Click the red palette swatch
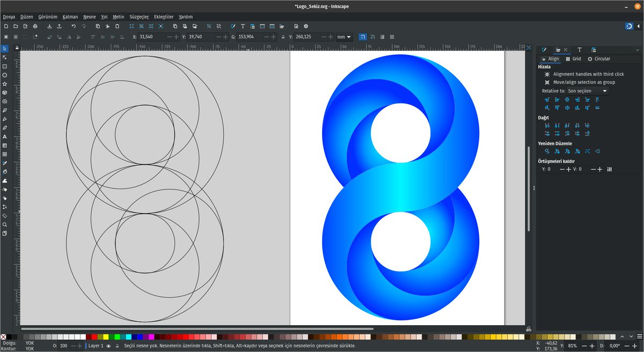This screenshot has height=352, width=644. coord(94,336)
